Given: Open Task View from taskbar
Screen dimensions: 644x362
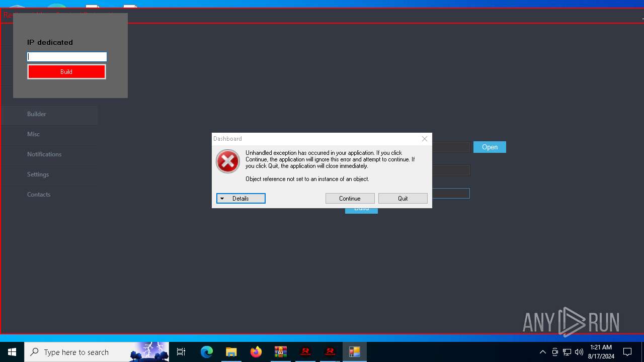Looking at the screenshot, I should click(x=181, y=352).
